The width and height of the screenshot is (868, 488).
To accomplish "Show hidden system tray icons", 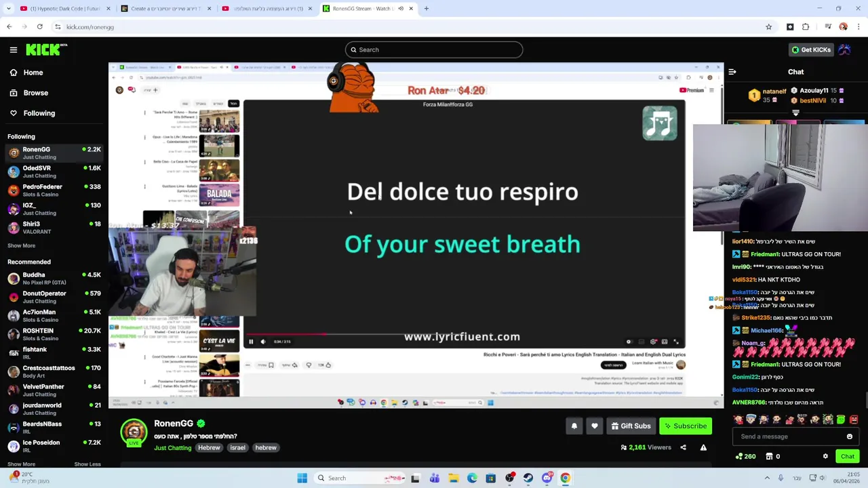I will [767, 478].
